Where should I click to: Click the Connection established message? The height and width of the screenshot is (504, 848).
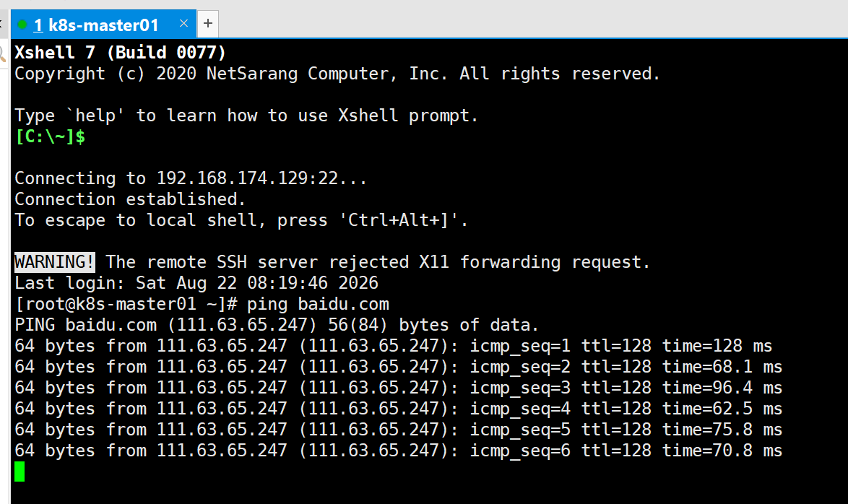[x=130, y=199]
